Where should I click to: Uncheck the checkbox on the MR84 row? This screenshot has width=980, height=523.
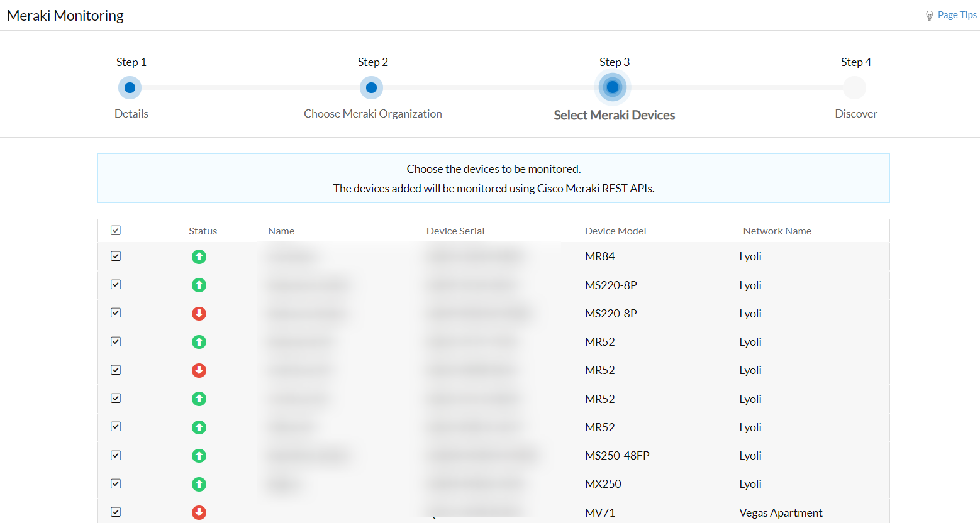pos(115,256)
